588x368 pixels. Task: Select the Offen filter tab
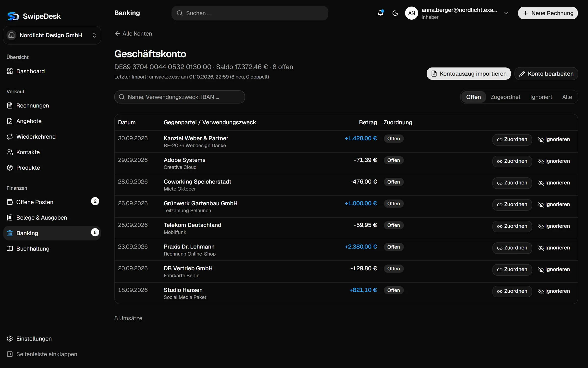click(473, 97)
